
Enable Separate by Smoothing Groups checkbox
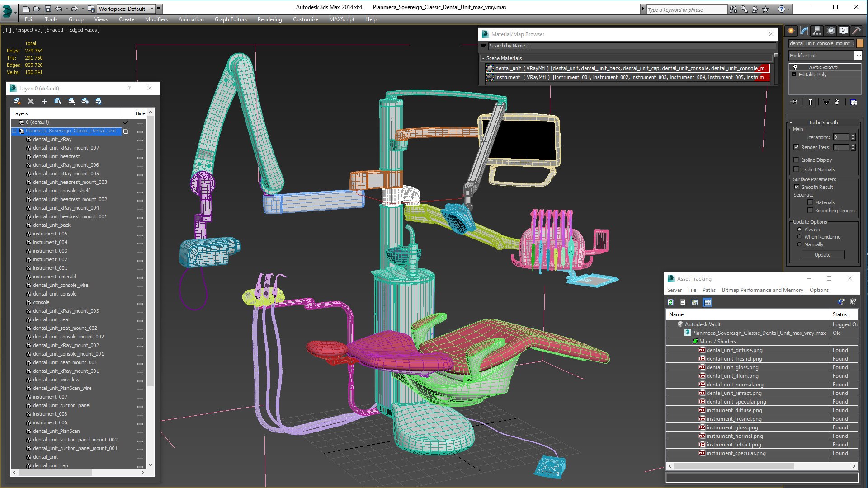810,211
